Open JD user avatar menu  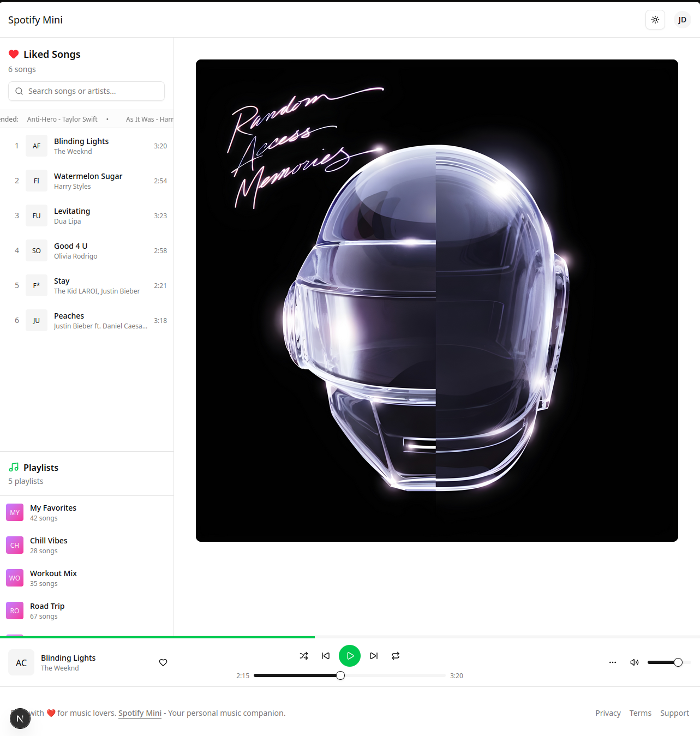[683, 20]
